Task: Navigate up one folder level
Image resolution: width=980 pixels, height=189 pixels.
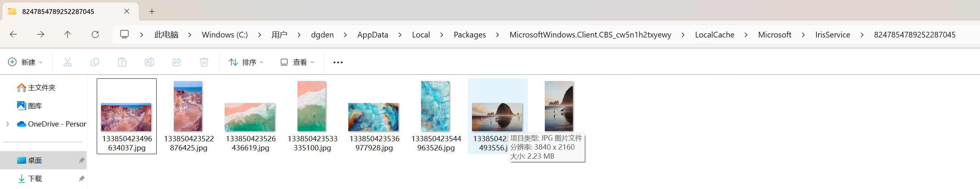Action: click(68, 34)
